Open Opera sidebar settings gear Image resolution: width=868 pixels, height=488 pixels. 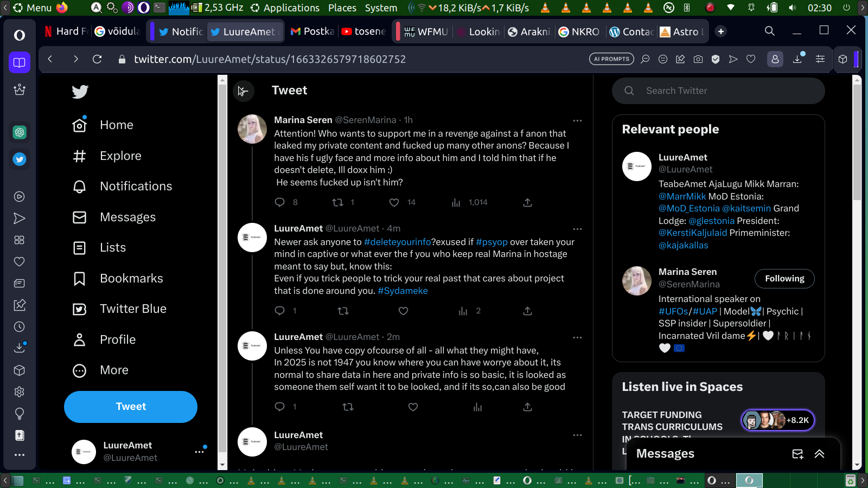(20, 392)
